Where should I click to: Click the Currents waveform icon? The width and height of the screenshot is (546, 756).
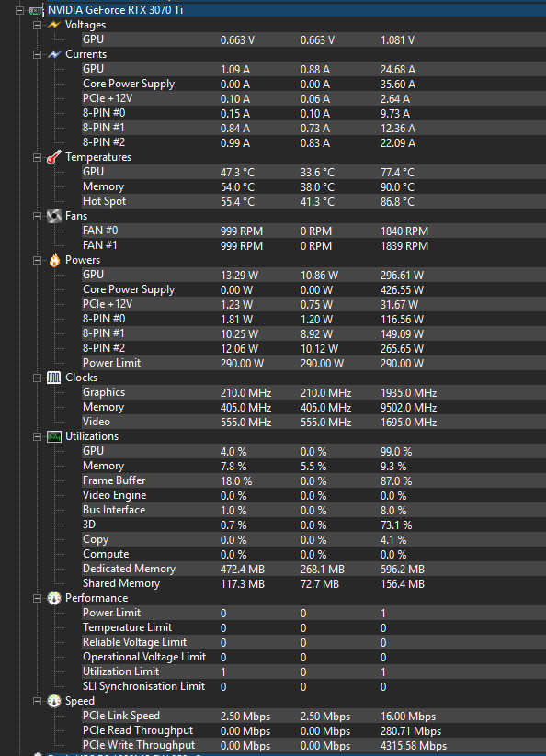pos(54,54)
